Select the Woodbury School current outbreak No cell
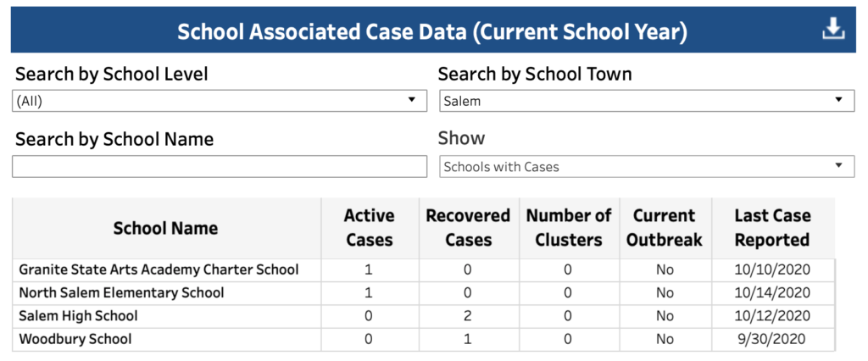The image size is (868, 361). click(x=665, y=339)
